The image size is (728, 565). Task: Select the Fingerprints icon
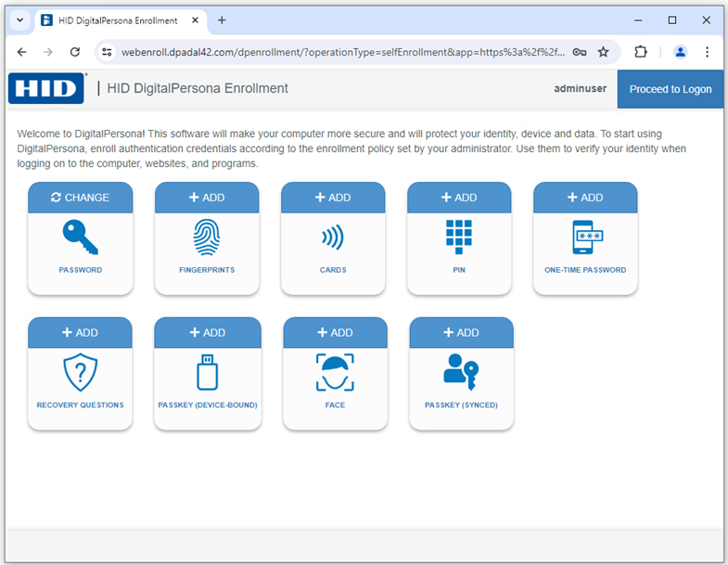click(x=207, y=238)
